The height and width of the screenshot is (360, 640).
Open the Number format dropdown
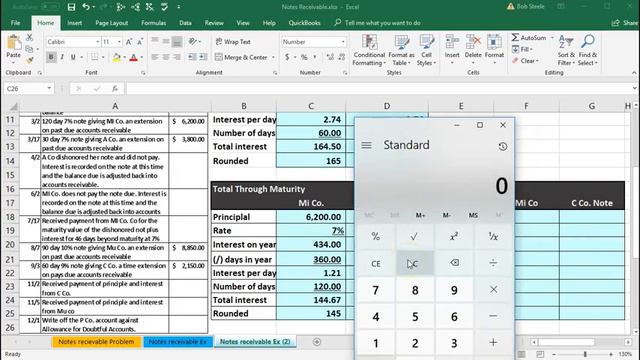tap(343, 42)
